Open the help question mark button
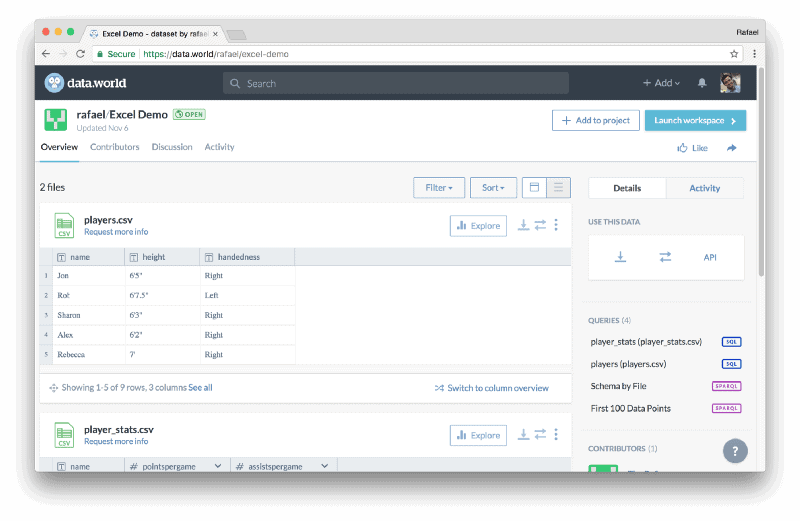The image size is (800, 521). coord(735,451)
